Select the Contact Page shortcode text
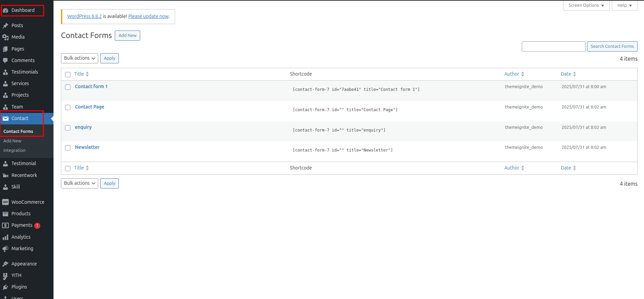Image resolution: width=644 pixels, height=299 pixels. pyautogui.click(x=345, y=110)
